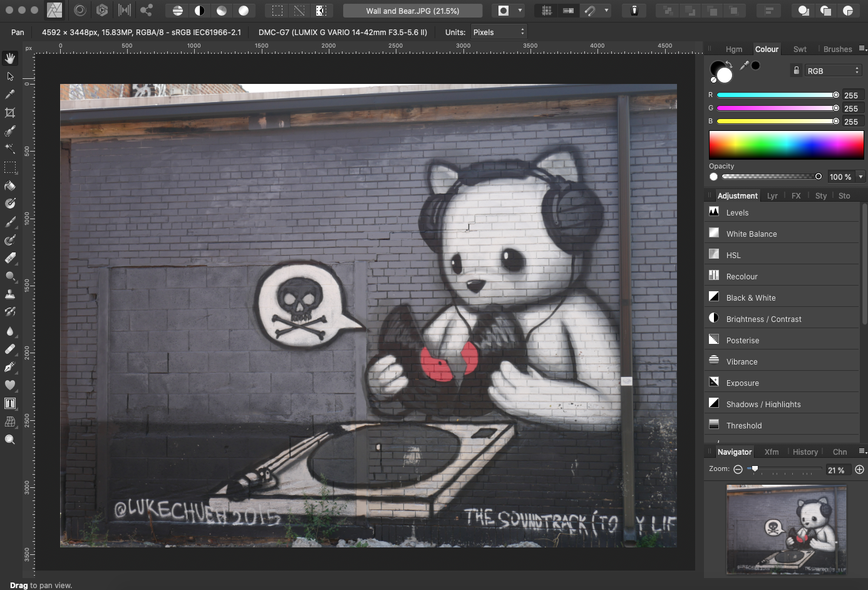
Task: Switch to the History tab
Action: 805,452
